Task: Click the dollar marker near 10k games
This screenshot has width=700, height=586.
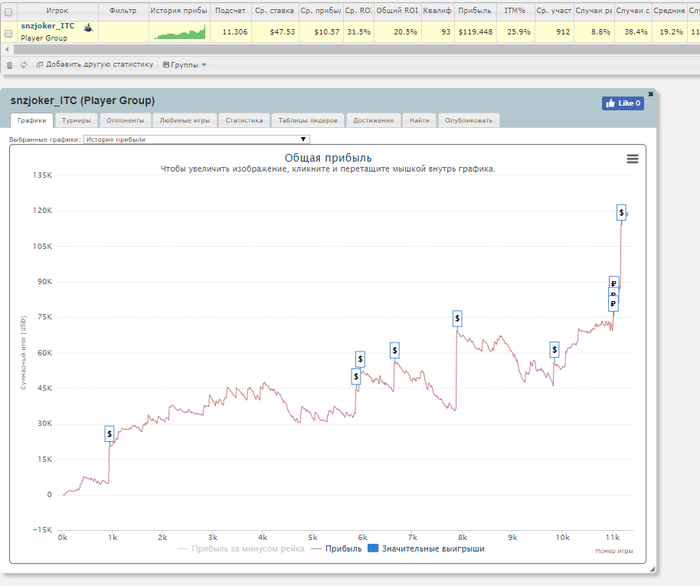Action: point(554,349)
